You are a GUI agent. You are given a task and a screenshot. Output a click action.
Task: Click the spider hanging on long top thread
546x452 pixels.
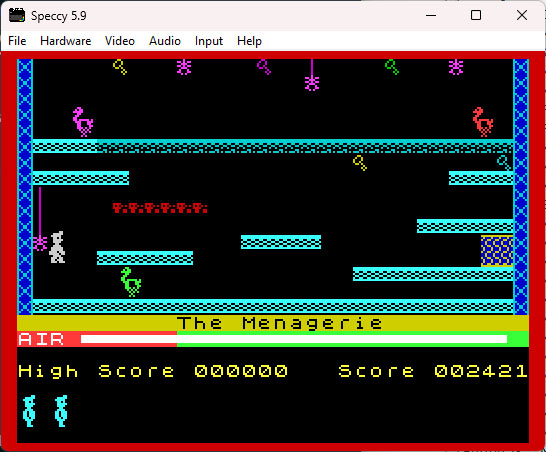(312, 84)
